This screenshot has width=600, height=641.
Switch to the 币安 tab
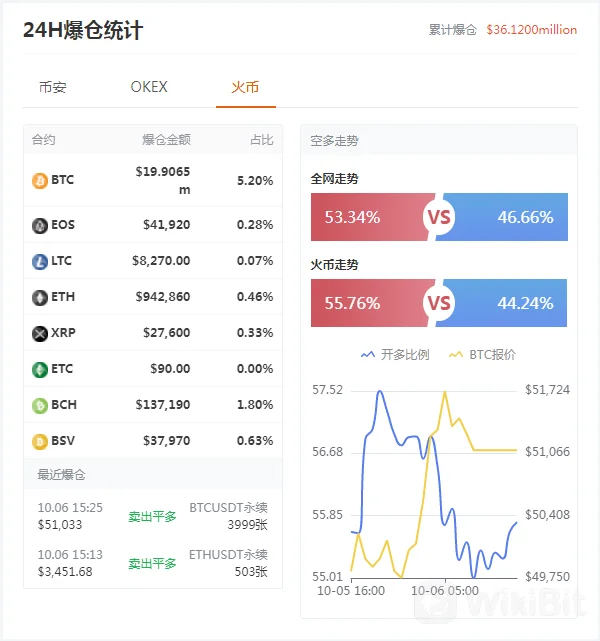coord(53,87)
